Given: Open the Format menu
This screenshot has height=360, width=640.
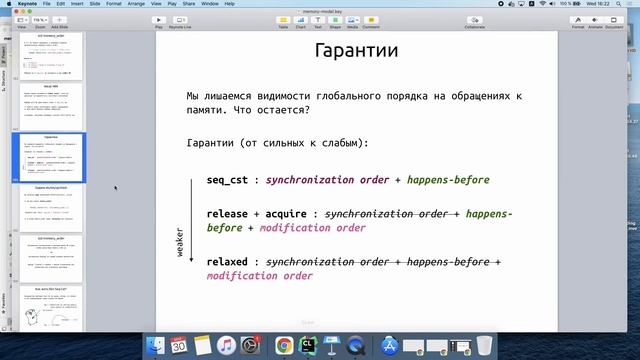Looking at the screenshot, I should coord(114,4).
